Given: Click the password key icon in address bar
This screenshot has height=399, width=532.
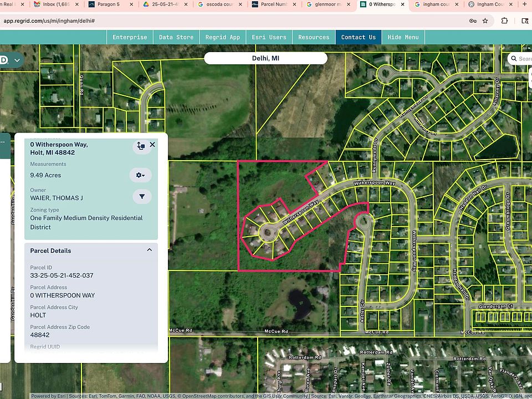Looking at the screenshot, I should coord(472,21).
